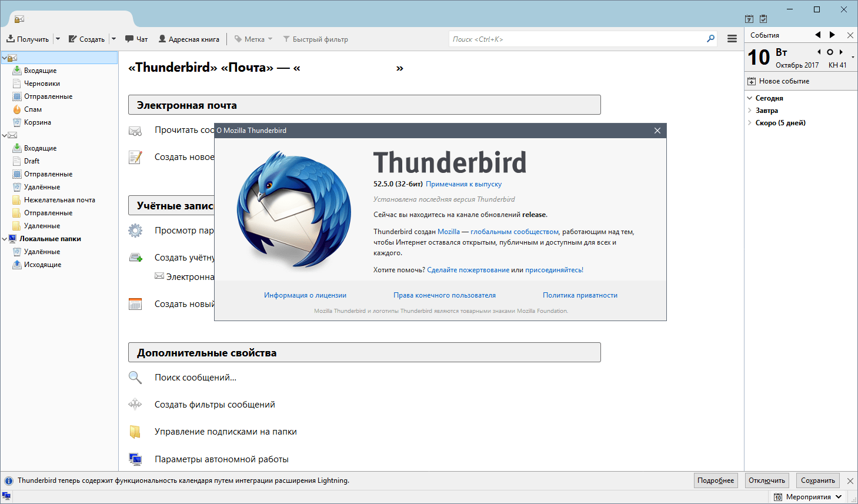Open the Примечания к выпуску link
The height and width of the screenshot is (504, 858).
463,184
